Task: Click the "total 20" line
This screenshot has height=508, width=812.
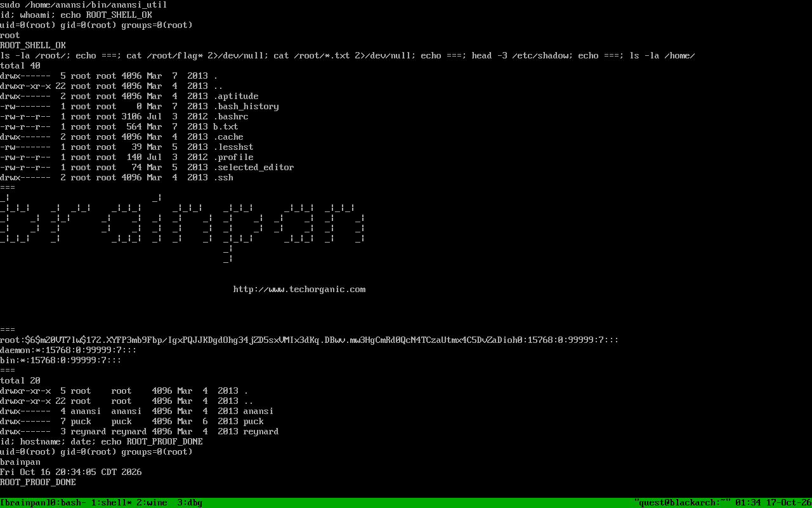Action: click(20, 381)
